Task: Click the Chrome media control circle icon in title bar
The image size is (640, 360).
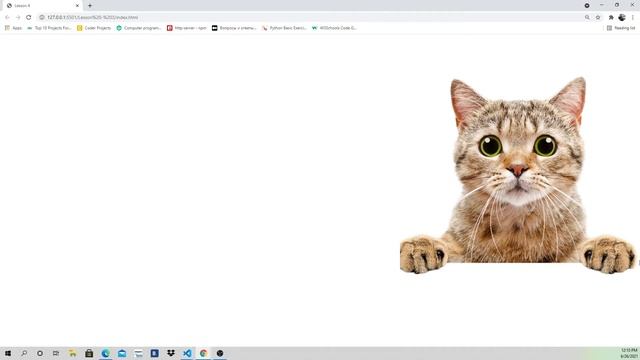Action: 587,5
